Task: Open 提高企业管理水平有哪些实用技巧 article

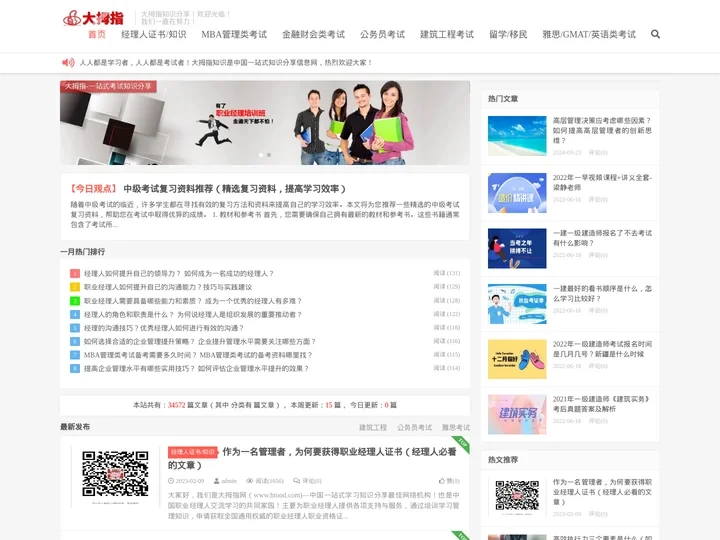Action: coord(196,368)
